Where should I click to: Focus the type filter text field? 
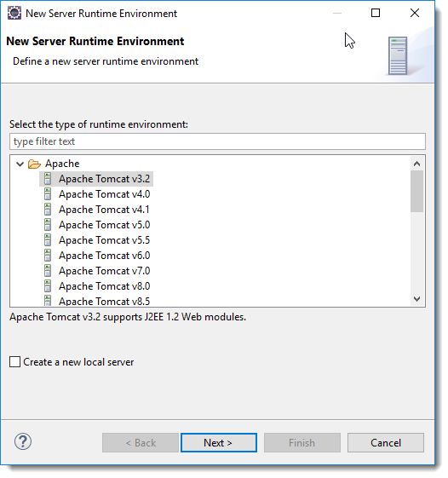tap(217, 141)
